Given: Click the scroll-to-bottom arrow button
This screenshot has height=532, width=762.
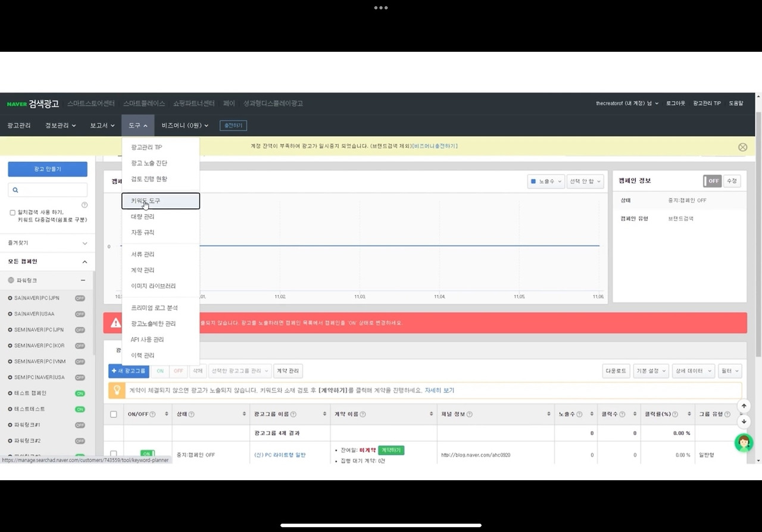Looking at the screenshot, I should tap(744, 422).
